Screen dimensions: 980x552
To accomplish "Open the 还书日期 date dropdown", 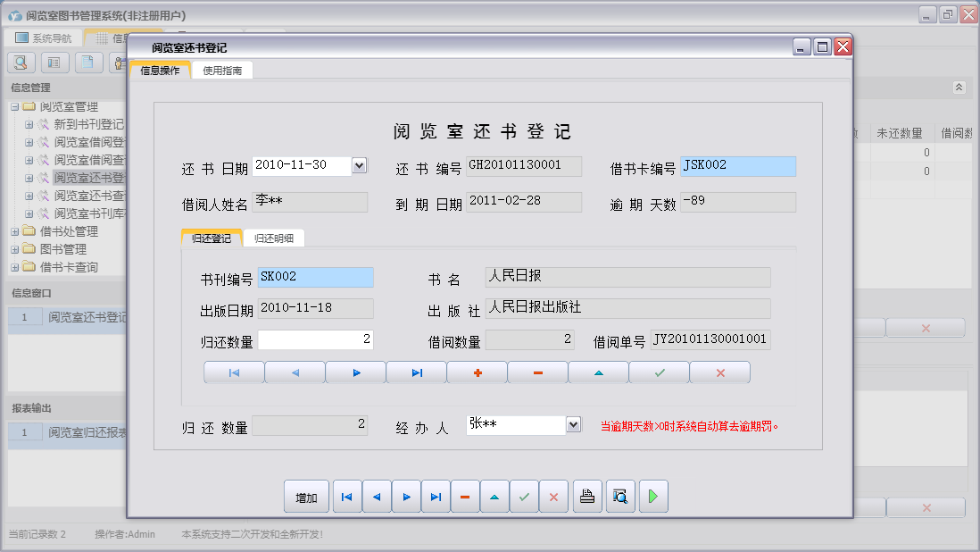I will [x=359, y=165].
